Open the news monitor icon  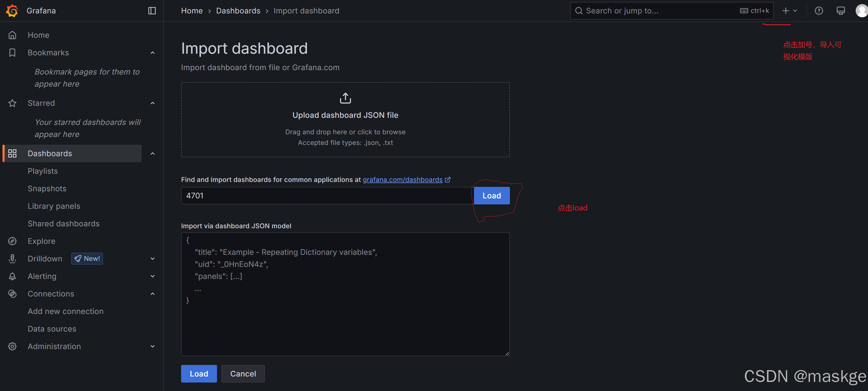click(x=841, y=11)
